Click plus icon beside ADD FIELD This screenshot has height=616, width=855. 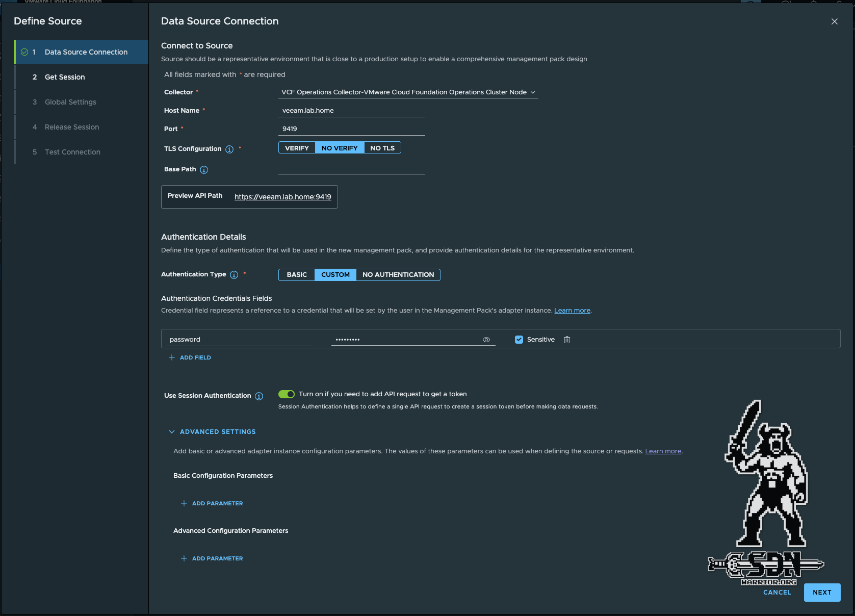click(x=172, y=357)
